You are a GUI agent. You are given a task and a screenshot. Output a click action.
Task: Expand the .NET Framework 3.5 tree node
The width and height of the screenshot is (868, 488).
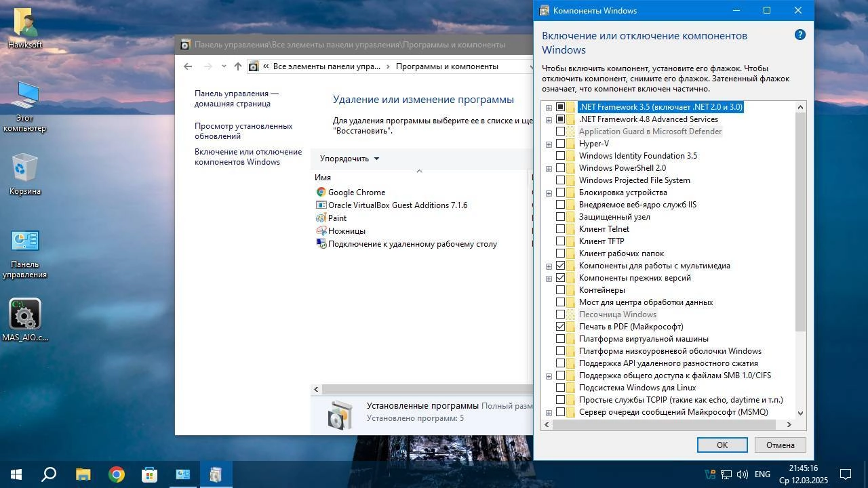[x=549, y=108]
